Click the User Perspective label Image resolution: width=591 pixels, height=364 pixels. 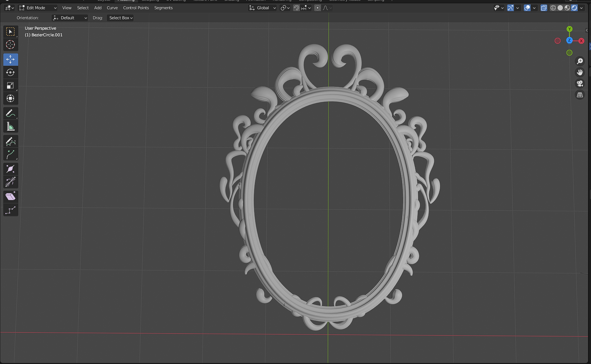pos(40,28)
